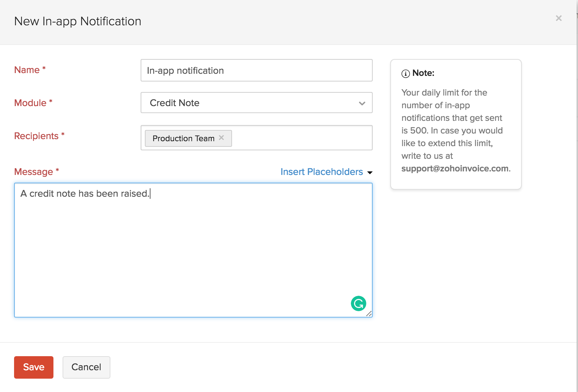Save the in-app notification
Viewport: 578px width, 392px height.
pos(34,367)
